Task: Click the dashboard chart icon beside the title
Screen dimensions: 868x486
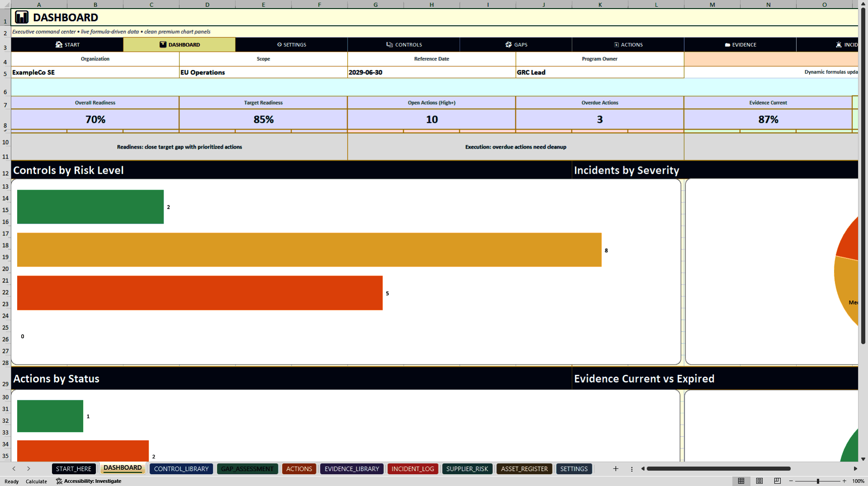Action: (x=21, y=17)
